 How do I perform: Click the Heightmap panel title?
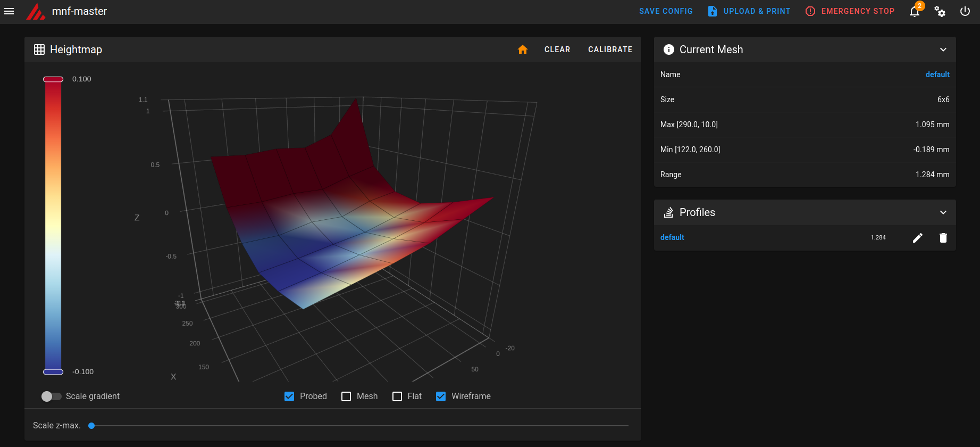click(x=76, y=49)
